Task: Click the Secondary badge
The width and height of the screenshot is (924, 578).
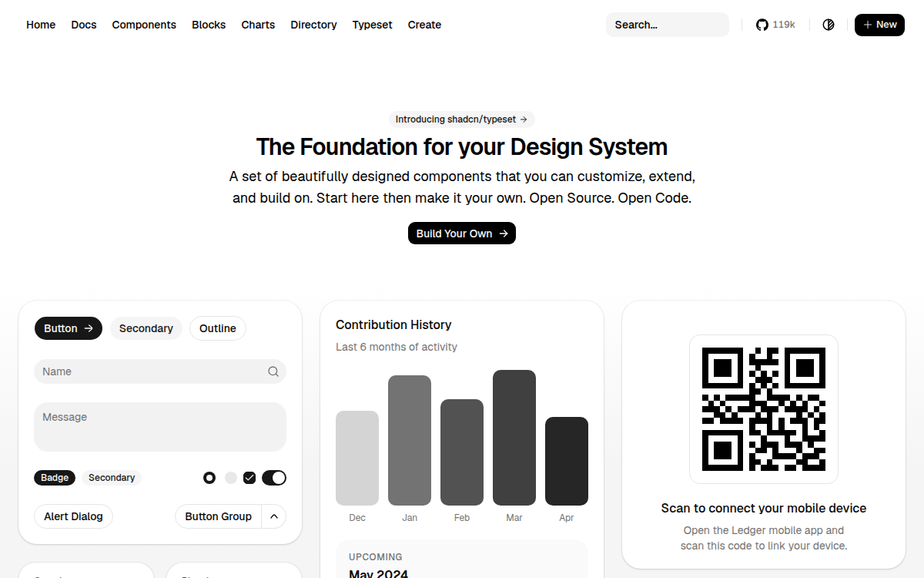Action: (x=112, y=478)
